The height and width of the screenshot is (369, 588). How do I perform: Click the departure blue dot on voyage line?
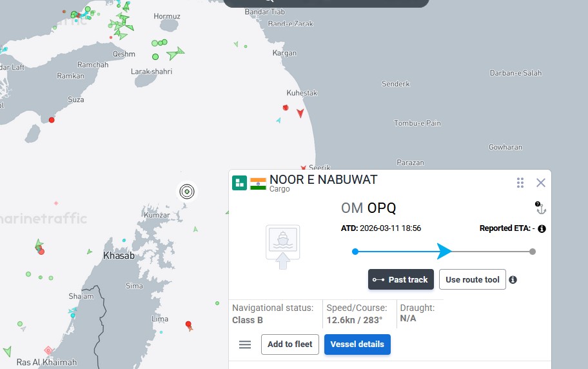[355, 252]
